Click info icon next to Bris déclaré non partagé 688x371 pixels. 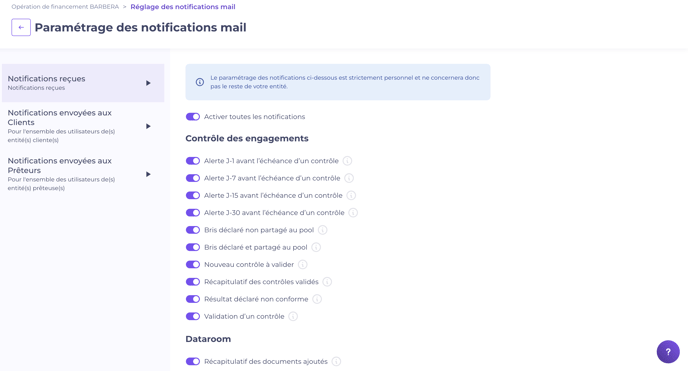click(x=322, y=230)
